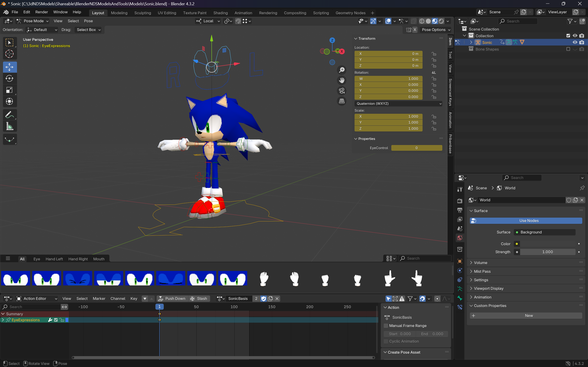
Task: Select the Select Box tool
Action: (9, 43)
